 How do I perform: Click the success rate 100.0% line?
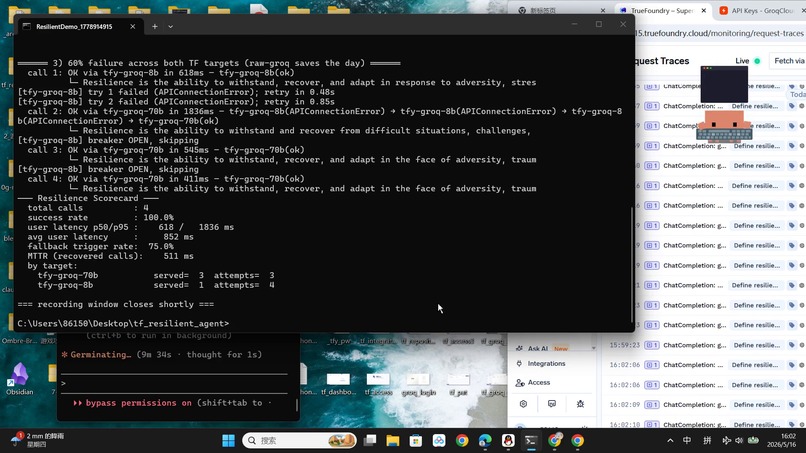click(101, 218)
